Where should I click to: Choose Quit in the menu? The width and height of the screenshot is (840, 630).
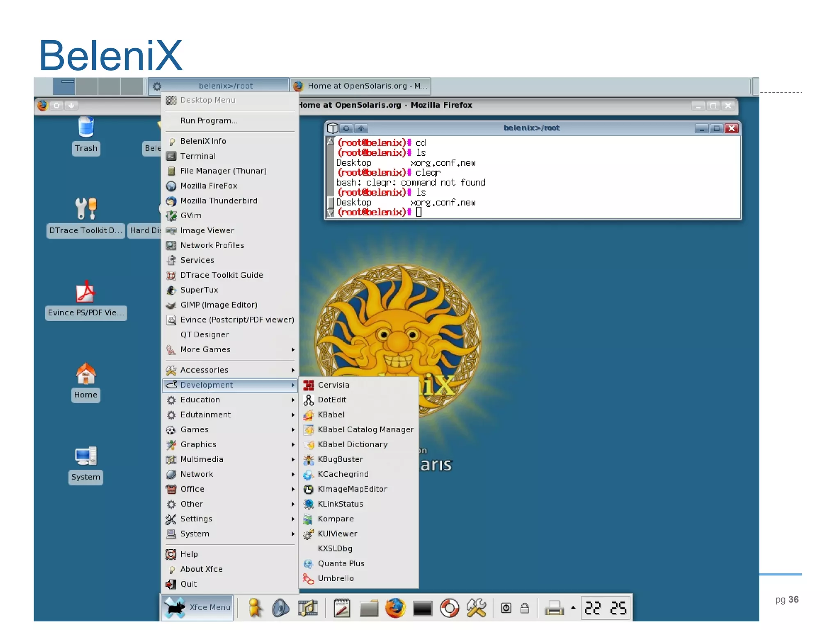coord(230,584)
